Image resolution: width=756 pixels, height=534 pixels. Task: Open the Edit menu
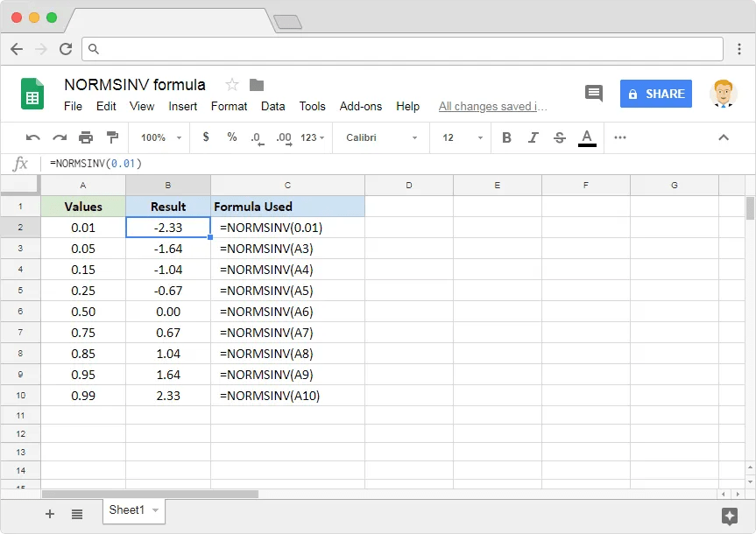click(x=106, y=106)
